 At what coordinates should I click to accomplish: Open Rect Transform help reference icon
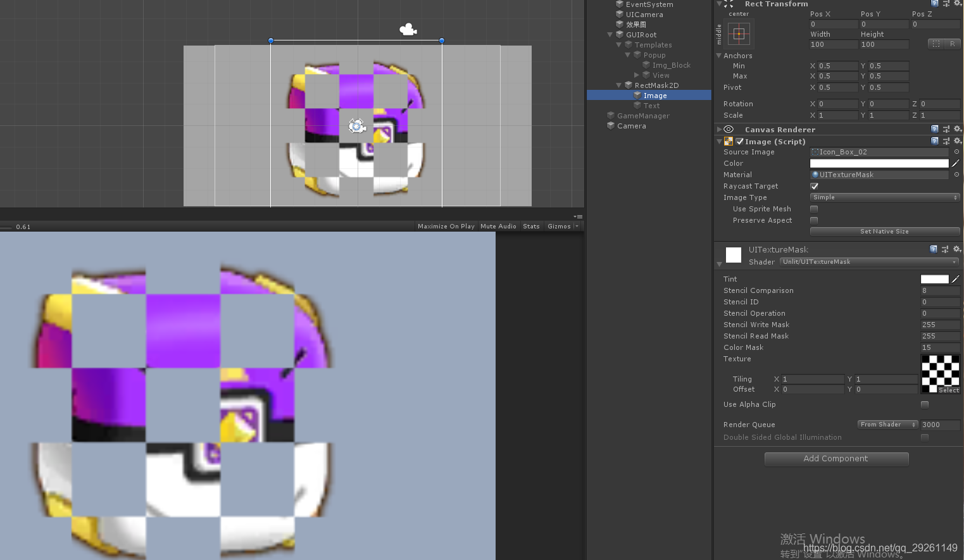pos(935,4)
